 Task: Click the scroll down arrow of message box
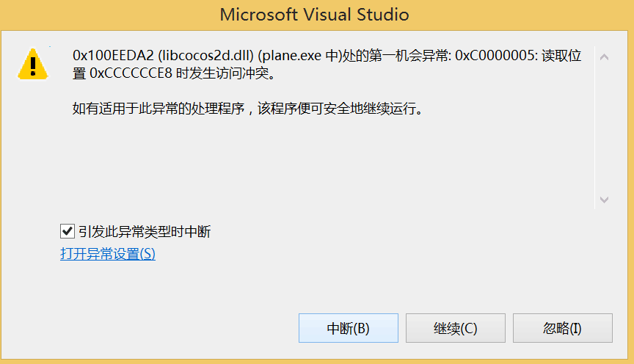(x=604, y=200)
